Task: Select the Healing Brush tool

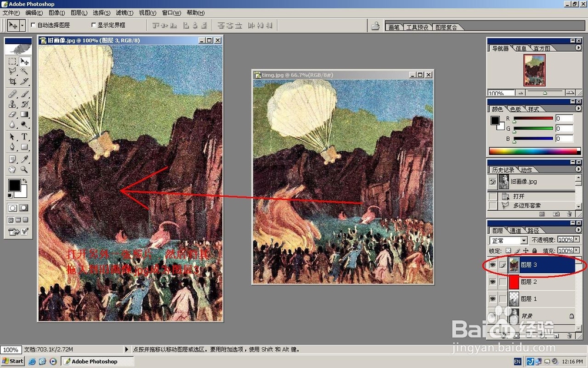Action: (12, 94)
